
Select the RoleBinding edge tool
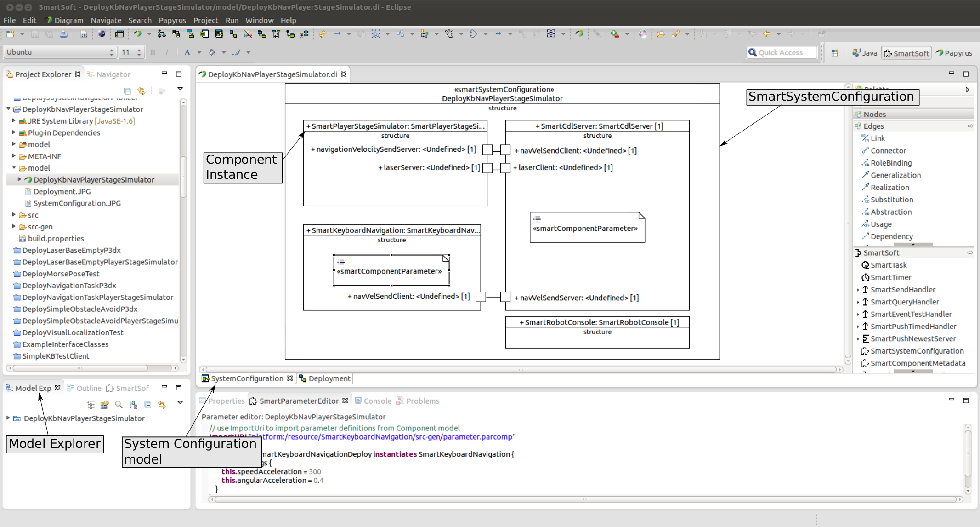886,163
